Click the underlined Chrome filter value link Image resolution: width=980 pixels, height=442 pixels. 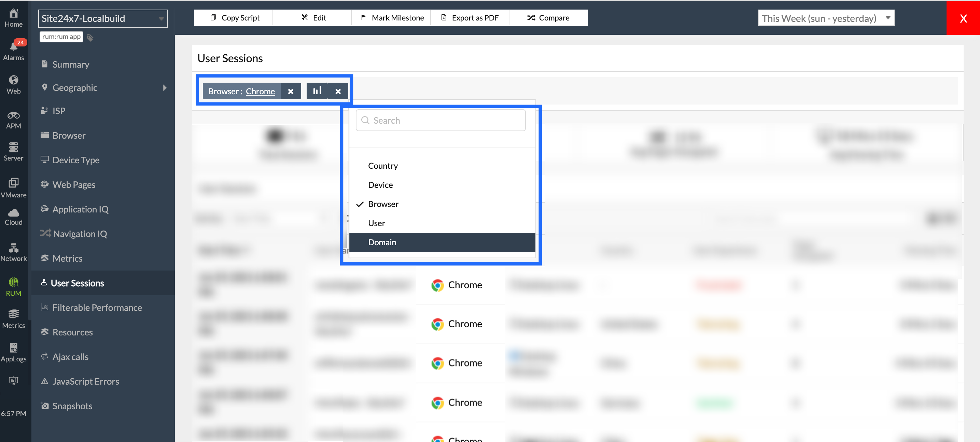click(260, 91)
